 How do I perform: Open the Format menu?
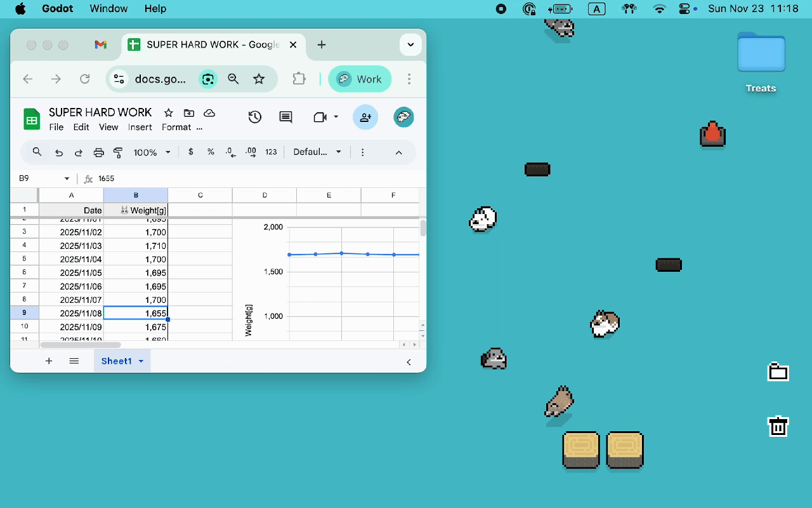176,127
